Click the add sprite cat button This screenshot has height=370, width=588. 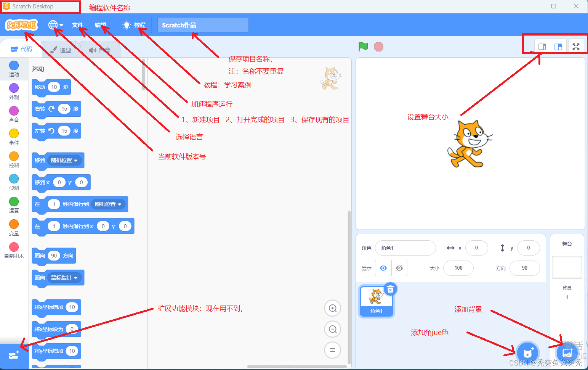(528, 354)
